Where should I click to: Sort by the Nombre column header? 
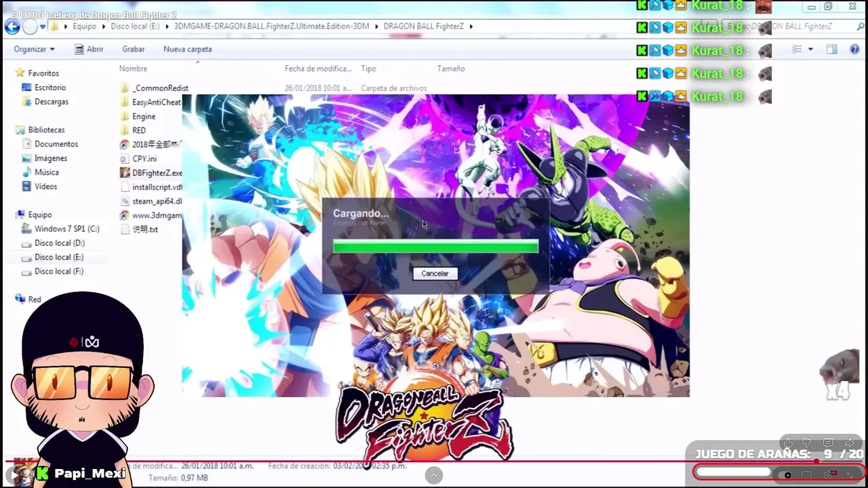[133, 68]
